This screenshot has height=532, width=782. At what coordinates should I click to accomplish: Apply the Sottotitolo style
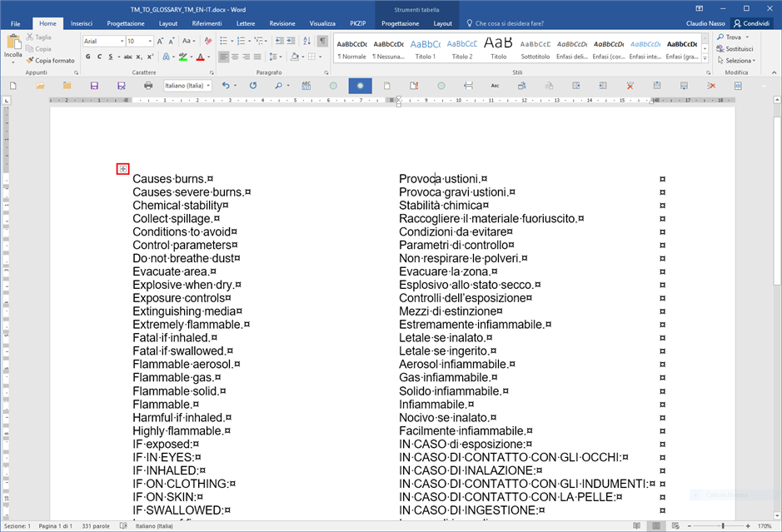pyautogui.click(x=535, y=49)
